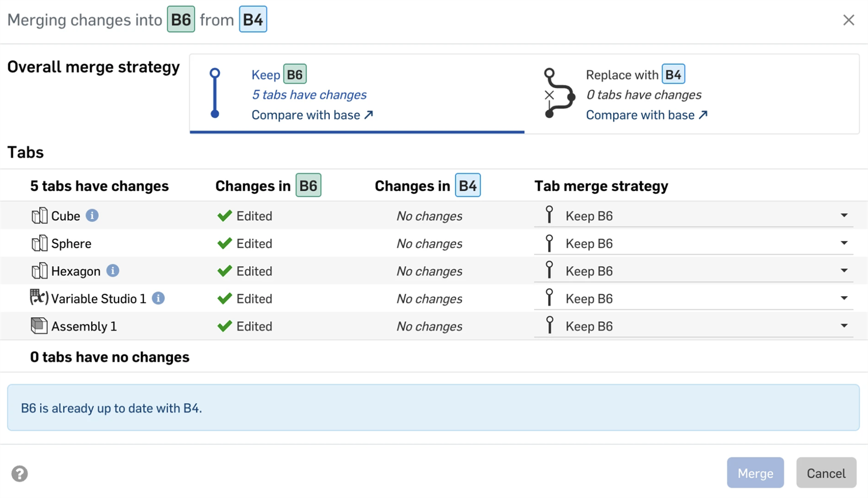Image resolution: width=868 pixels, height=498 pixels.
Task: Click the Merge button
Action: click(755, 473)
